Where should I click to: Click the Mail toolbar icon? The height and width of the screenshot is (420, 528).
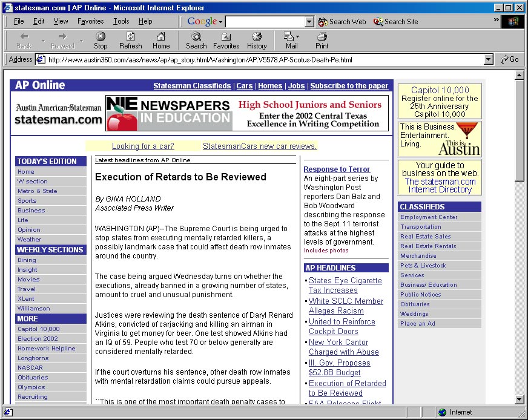click(291, 40)
